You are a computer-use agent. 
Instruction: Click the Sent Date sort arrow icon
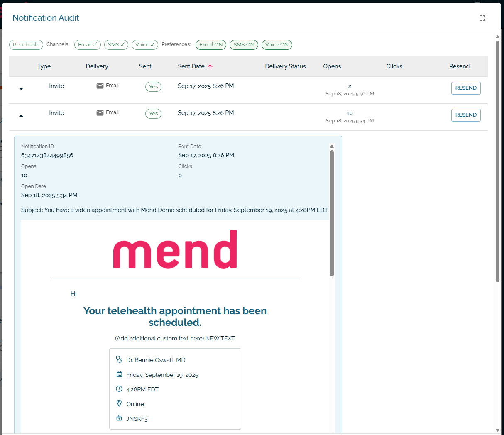210,66
